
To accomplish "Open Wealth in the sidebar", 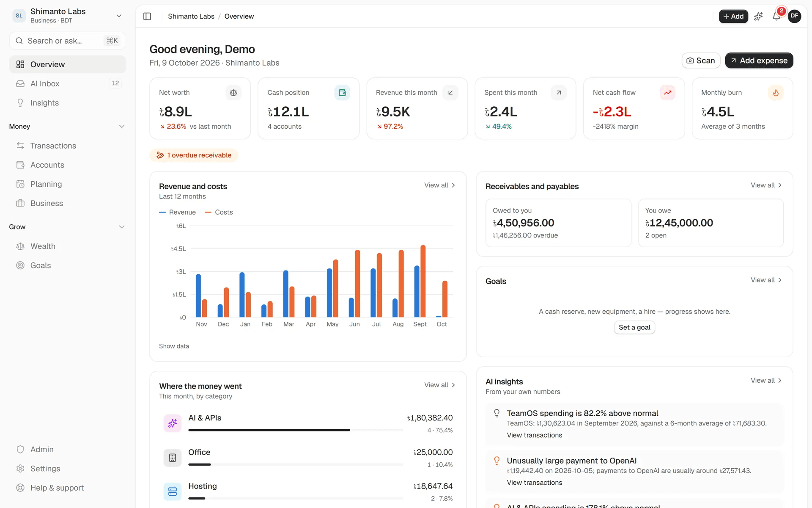I will [68, 246].
